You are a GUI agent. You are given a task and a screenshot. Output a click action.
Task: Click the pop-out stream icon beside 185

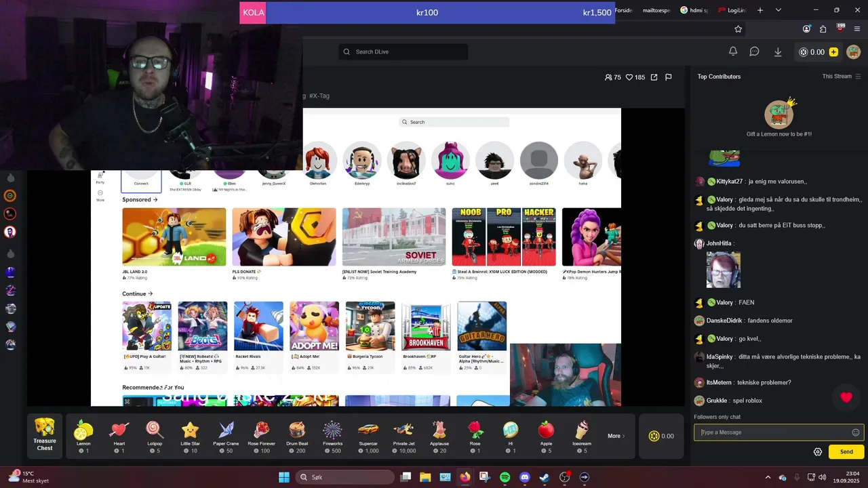(654, 77)
